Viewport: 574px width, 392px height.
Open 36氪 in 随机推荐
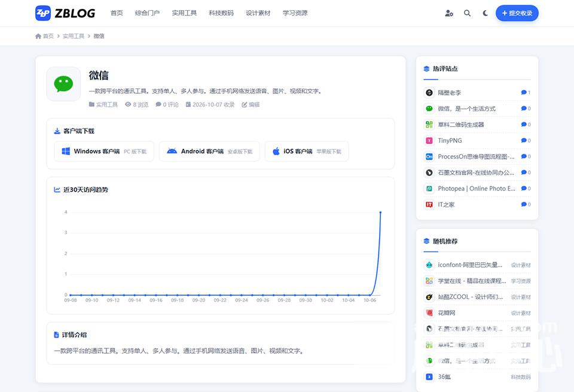(444, 376)
